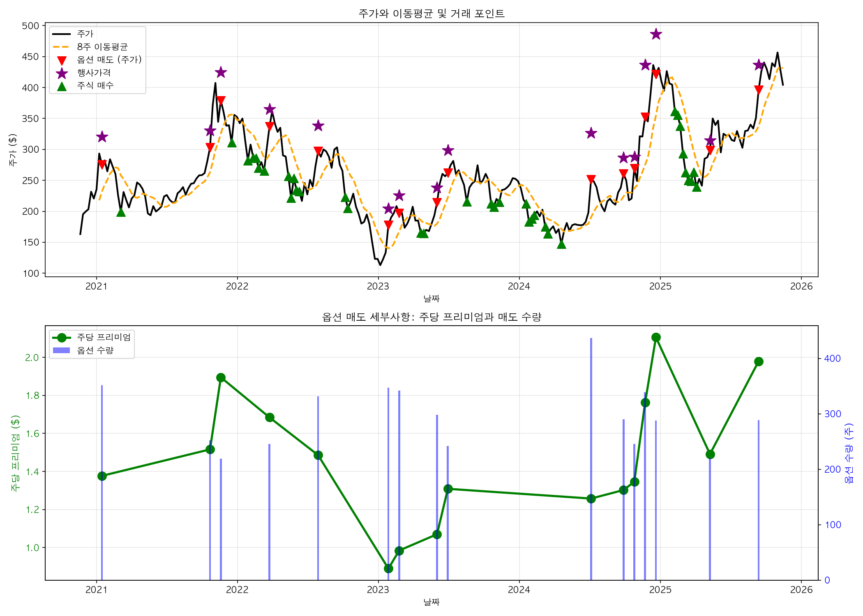Screen dimensions: 863x616
Task: Click the red triangle icon in top legend
Action: 62,60
